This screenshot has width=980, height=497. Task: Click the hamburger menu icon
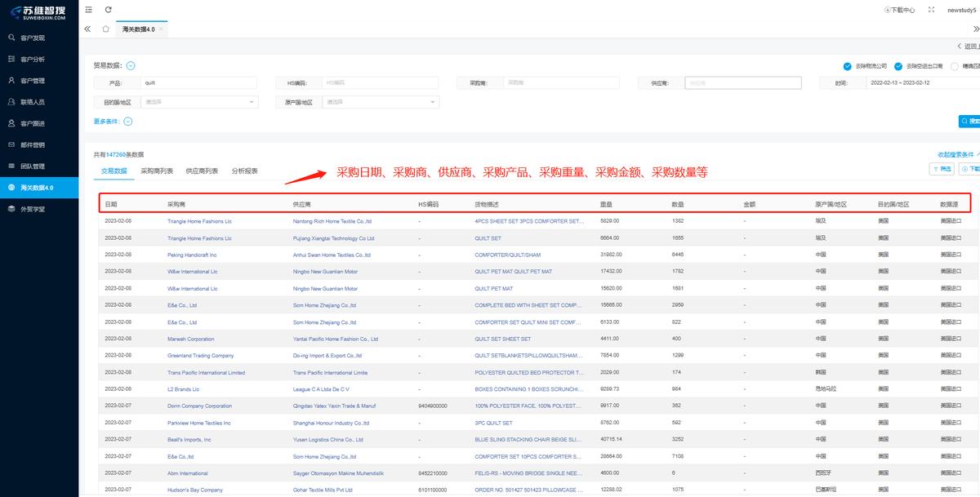coord(88,10)
